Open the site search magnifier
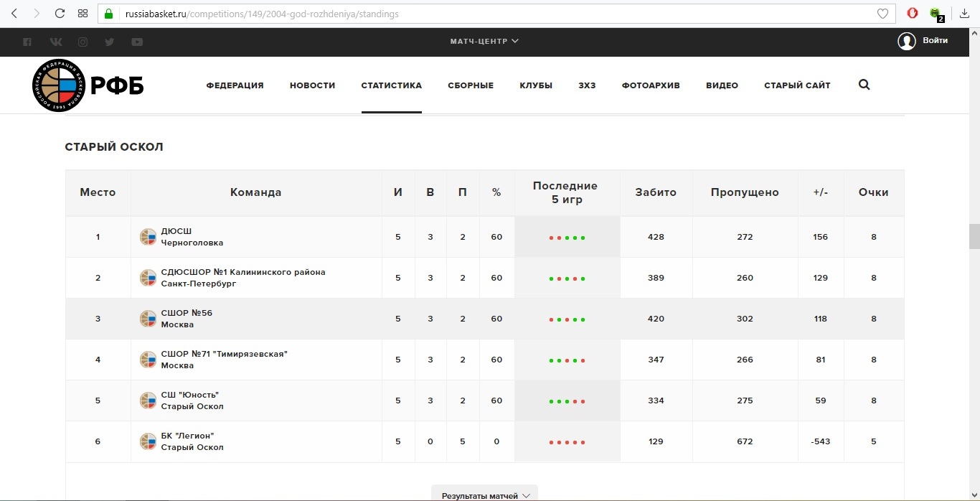Viewport: 980px width, 501px height. tap(864, 85)
